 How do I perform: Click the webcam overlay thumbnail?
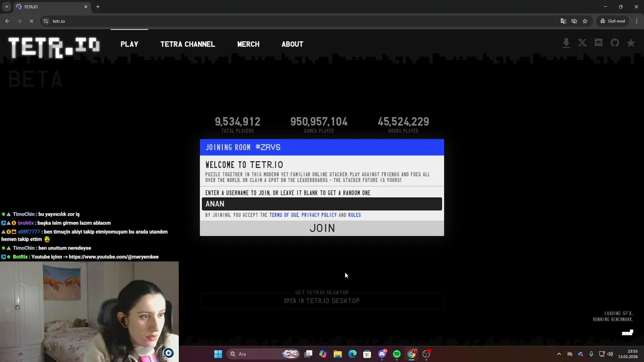tap(90, 311)
